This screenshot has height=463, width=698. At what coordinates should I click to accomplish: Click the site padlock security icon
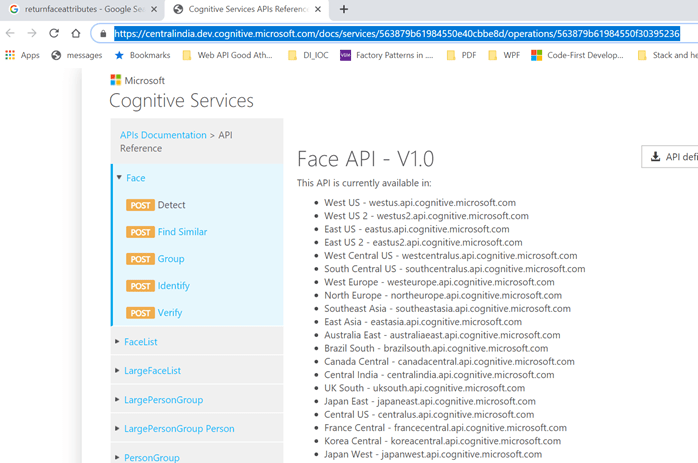(103, 33)
